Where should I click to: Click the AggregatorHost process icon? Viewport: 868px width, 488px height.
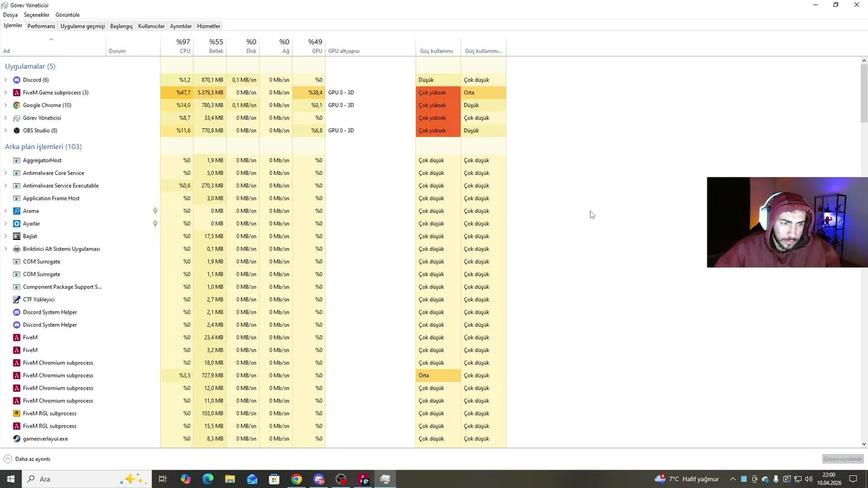click(17, 161)
